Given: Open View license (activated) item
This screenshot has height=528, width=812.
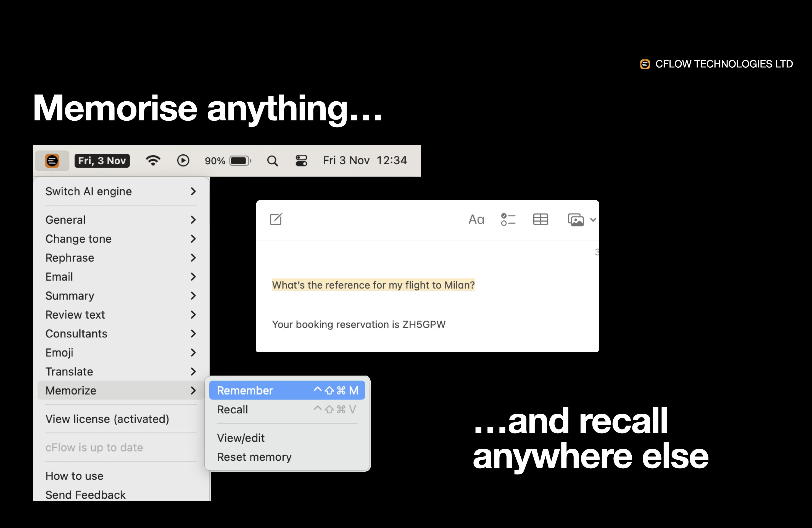Looking at the screenshot, I should pyautogui.click(x=107, y=419).
